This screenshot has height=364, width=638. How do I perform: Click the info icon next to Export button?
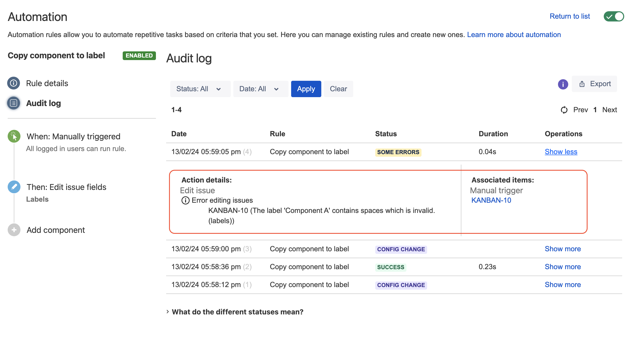click(x=563, y=84)
